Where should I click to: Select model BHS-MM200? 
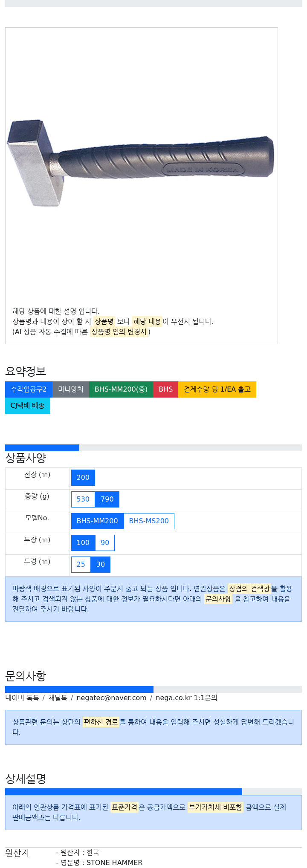click(97, 521)
